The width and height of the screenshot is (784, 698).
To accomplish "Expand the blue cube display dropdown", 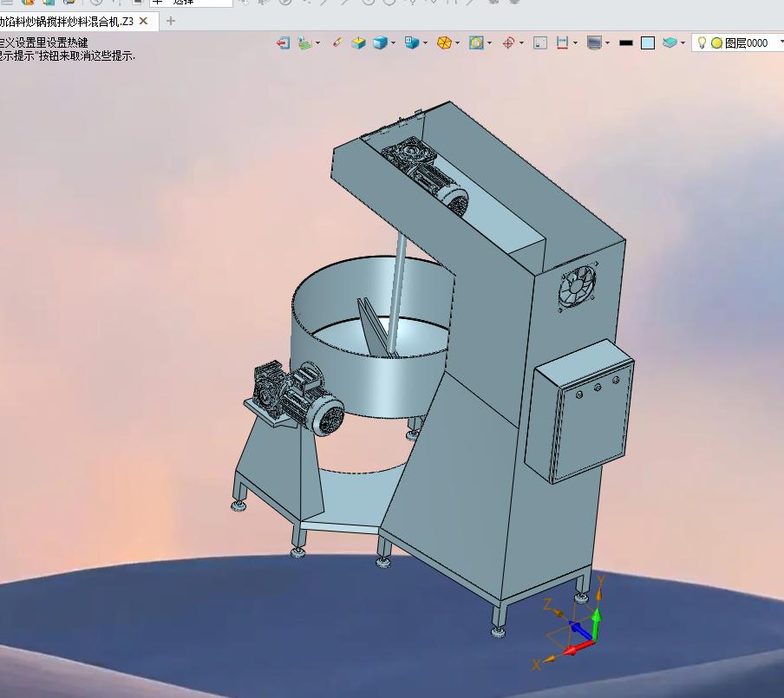I will click(393, 43).
